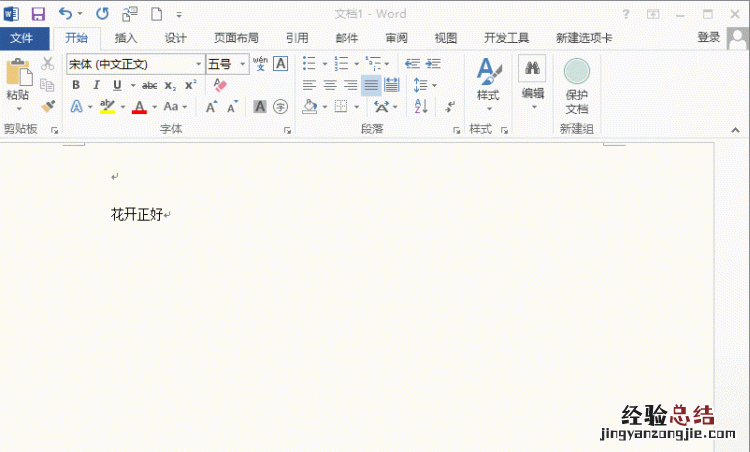Click after the document text 花开正好
750x452 pixels.
(x=165, y=214)
